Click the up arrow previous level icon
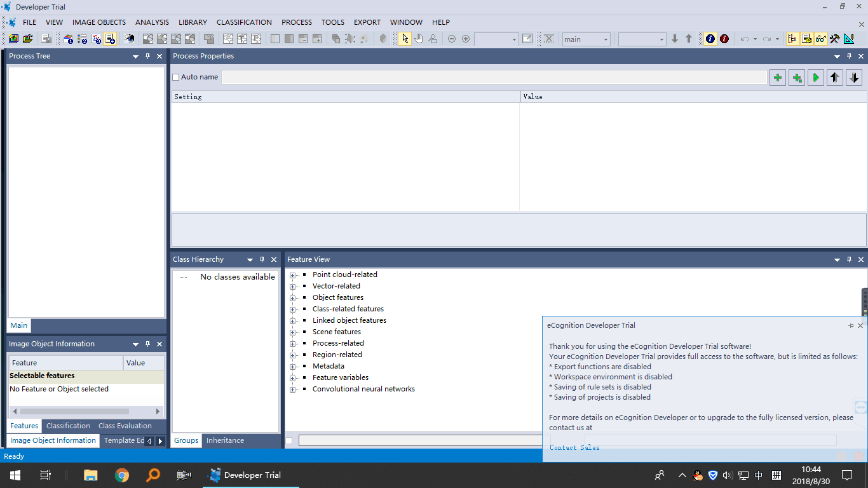Viewport: 868px width, 488px height. (689, 39)
